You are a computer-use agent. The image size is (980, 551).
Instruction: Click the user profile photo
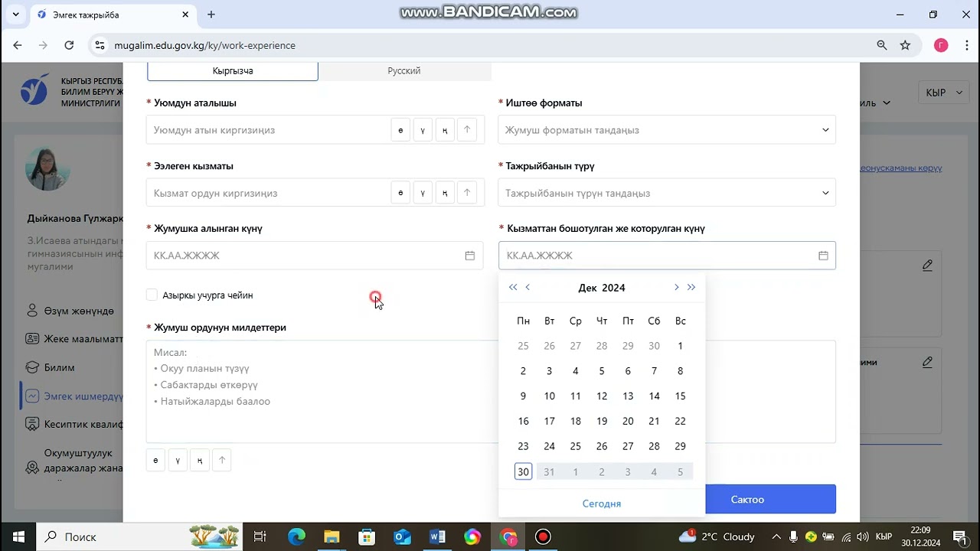point(47,168)
